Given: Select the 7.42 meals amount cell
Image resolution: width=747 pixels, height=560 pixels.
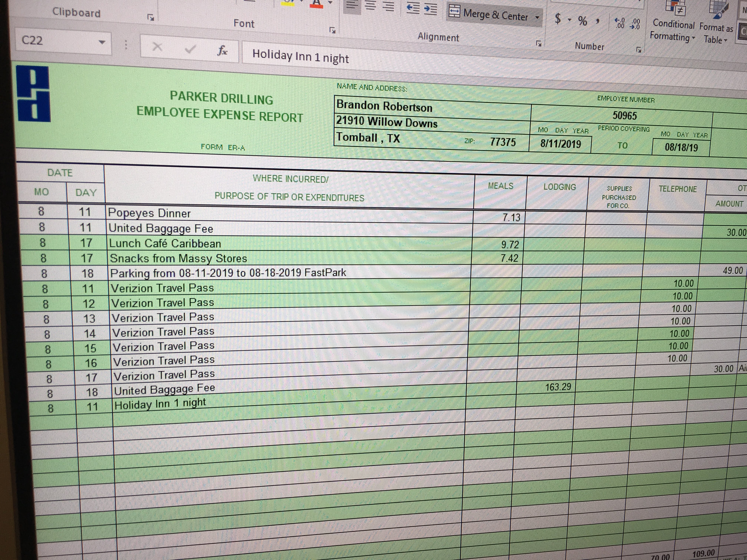Looking at the screenshot, I should [x=497, y=258].
